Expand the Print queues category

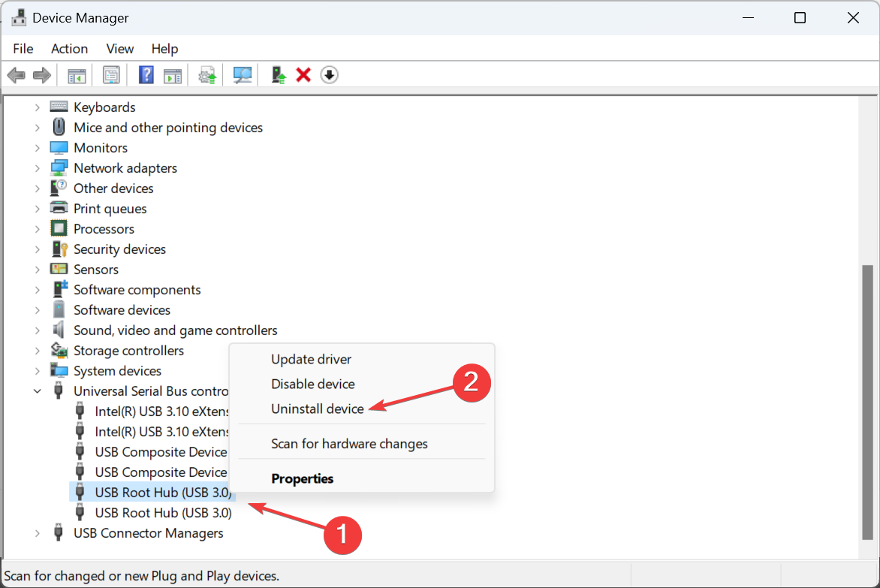pyautogui.click(x=37, y=208)
